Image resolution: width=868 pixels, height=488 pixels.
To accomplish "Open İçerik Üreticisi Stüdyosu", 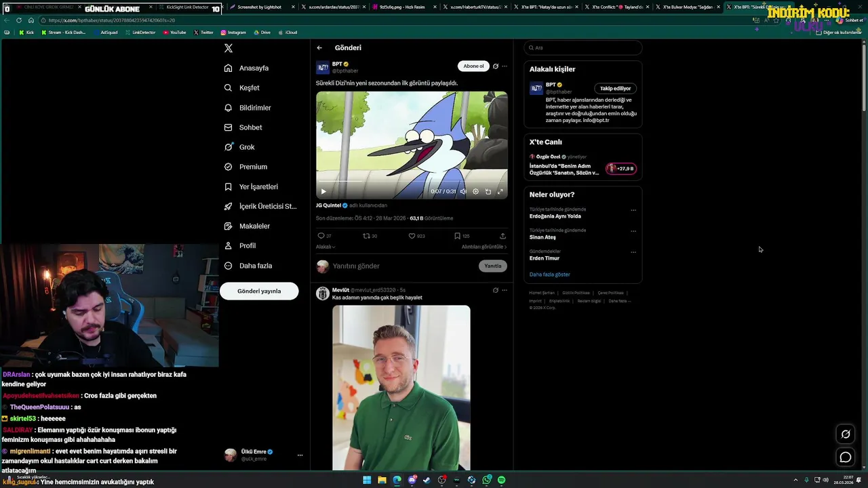I will pyautogui.click(x=260, y=206).
